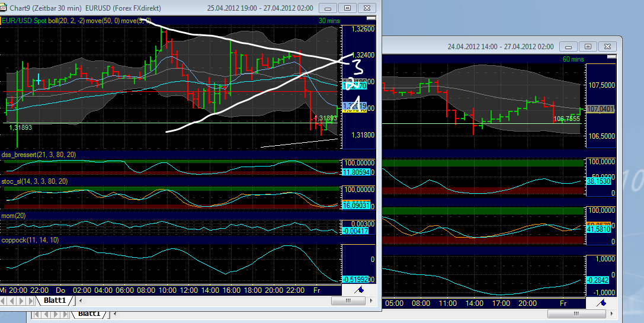
Task: Restore the 60 mins chart window
Action: point(588,46)
